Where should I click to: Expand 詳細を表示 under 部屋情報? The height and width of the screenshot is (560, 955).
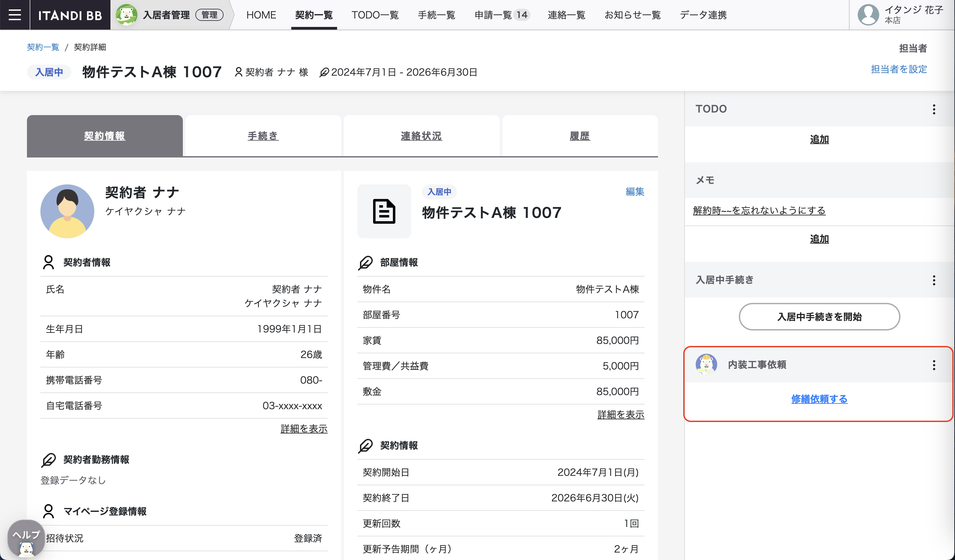pyautogui.click(x=620, y=415)
